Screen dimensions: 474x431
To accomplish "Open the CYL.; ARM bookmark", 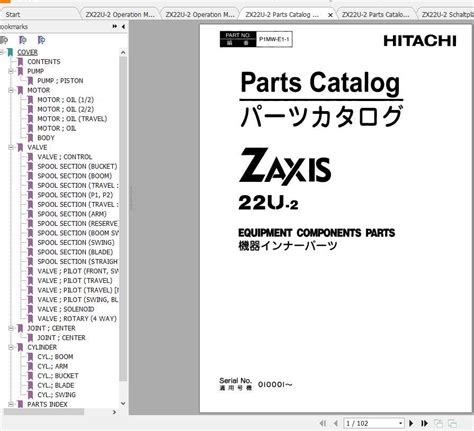I will [x=52, y=366].
